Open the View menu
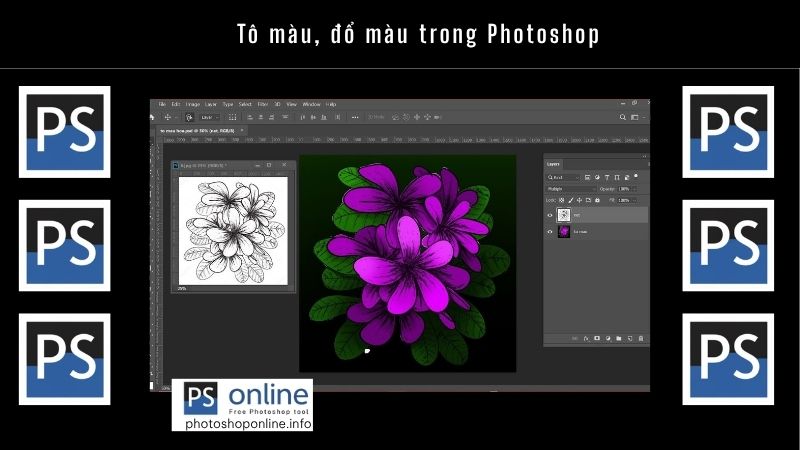This screenshot has height=450, width=800. [291, 104]
